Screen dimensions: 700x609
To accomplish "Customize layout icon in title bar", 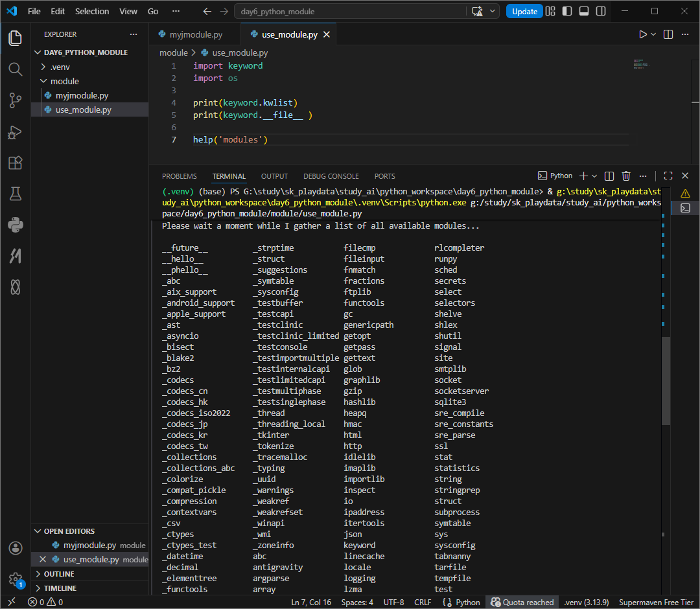I will pyautogui.click(x=550, y=11).
